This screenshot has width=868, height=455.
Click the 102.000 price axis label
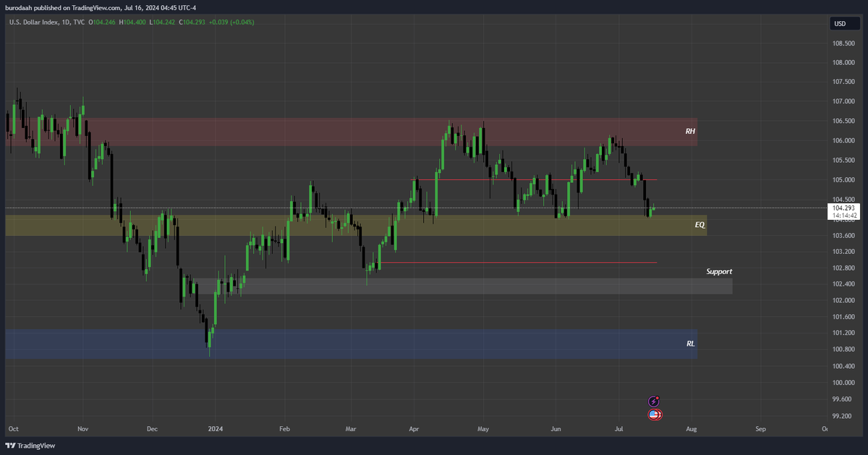843,300
